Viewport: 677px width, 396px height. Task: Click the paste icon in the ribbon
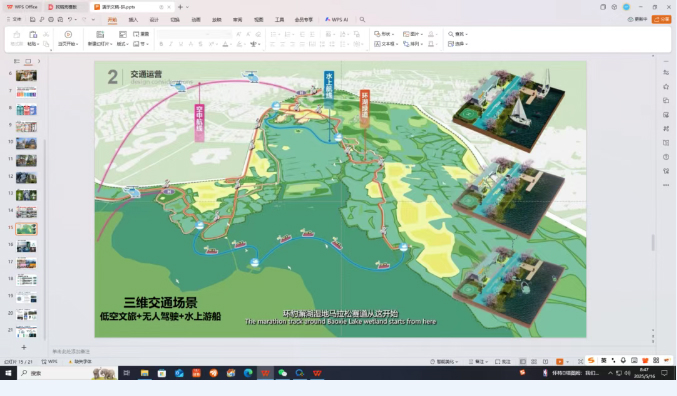(33, 35)
